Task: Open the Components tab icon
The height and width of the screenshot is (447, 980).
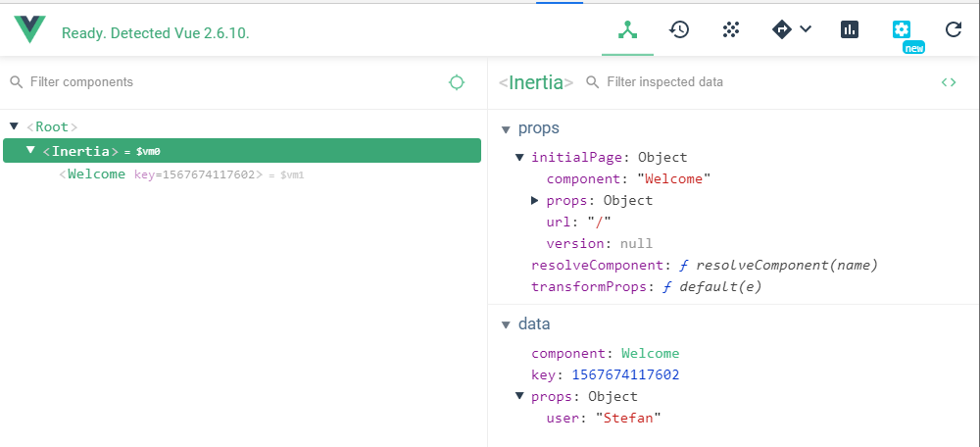Action: pos(627,29)
